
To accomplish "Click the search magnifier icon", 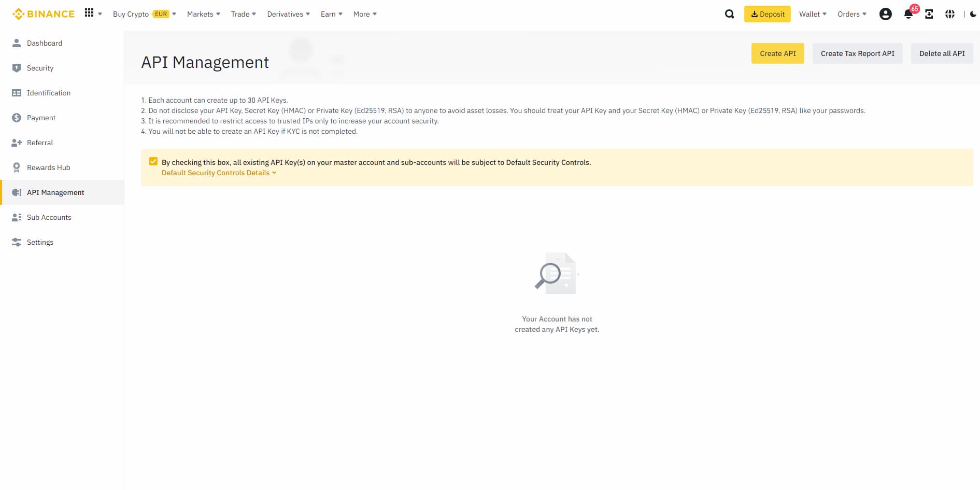I will (x=729, y=14).
